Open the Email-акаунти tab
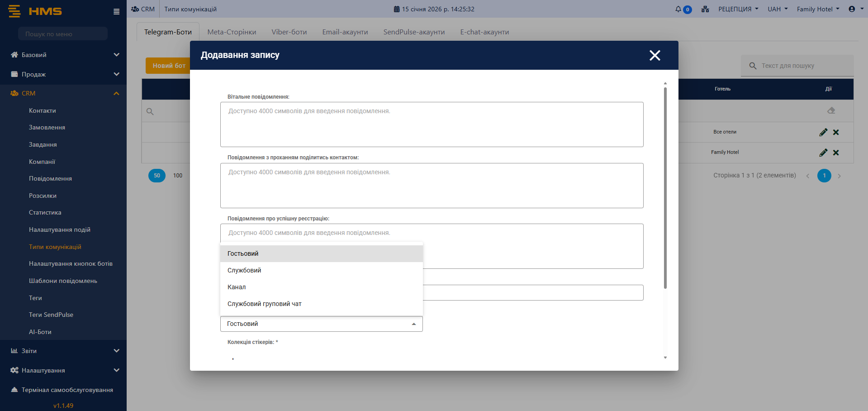868x411 pixels. pos(345,32)
